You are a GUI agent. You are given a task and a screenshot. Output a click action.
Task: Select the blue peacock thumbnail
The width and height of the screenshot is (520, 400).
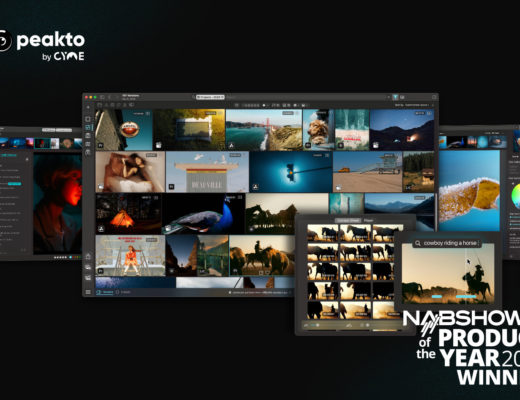tap(203, 214)
